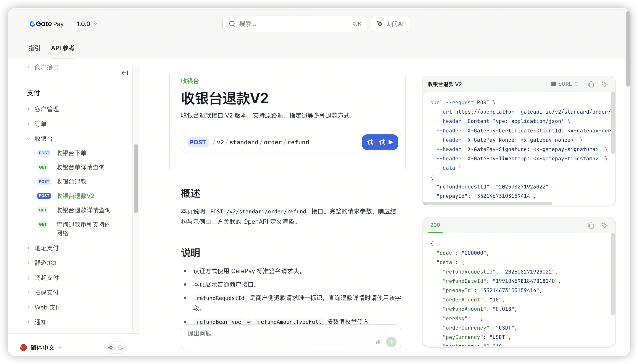Click the 收银台 breadcrumb link
The width and height of the screenshot is (638, 364).
(190, 81)
